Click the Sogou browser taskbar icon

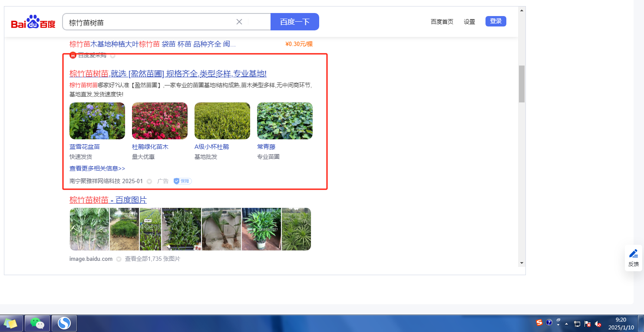coord(64,323)
